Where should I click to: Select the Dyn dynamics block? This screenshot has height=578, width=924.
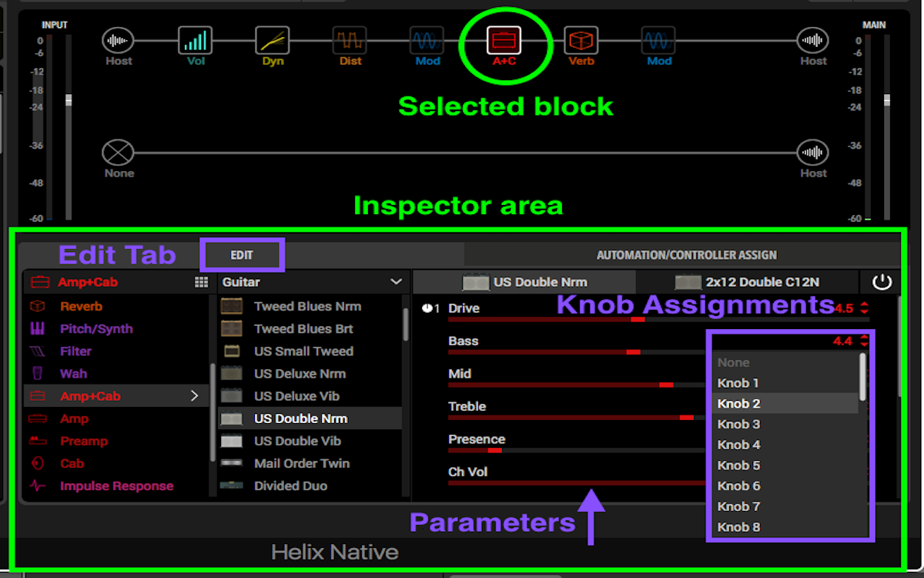click(x=273, y=41)
